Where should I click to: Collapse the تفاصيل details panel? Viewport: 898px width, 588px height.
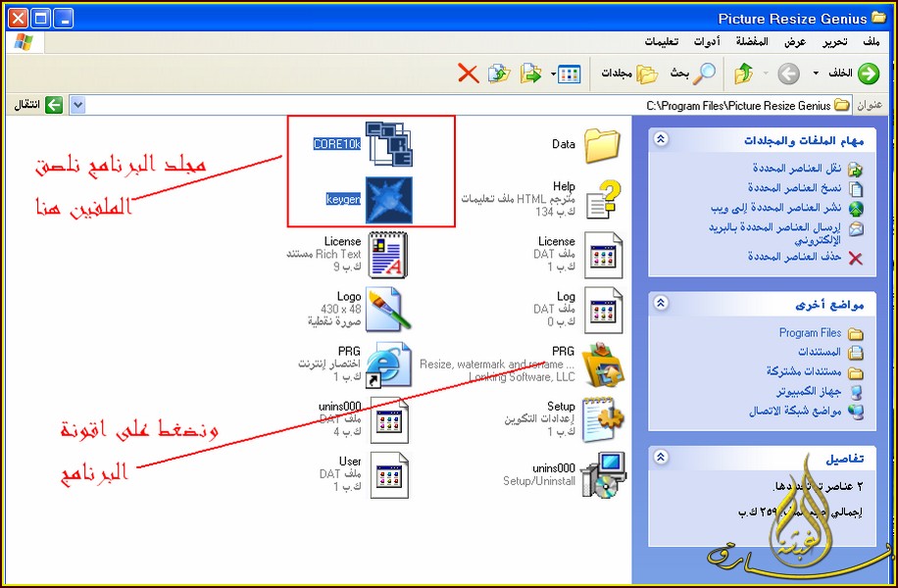(661, 457)
